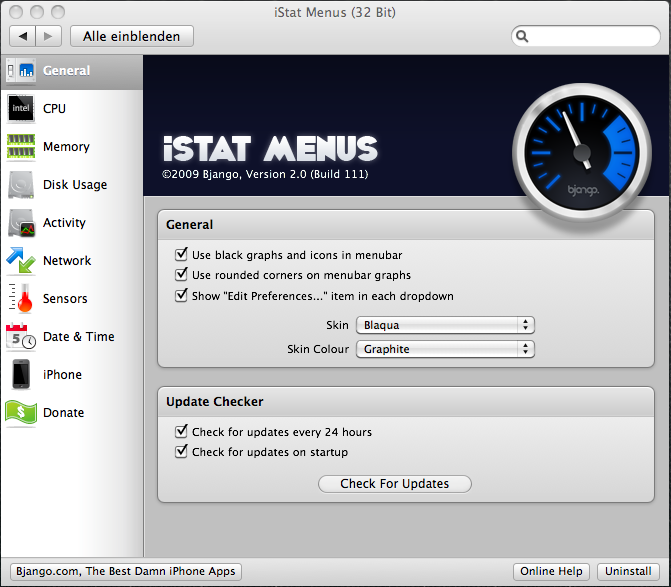Select the iPhone icon in sidebar
This screenshot has width=671, height=587.
point(21,375)
